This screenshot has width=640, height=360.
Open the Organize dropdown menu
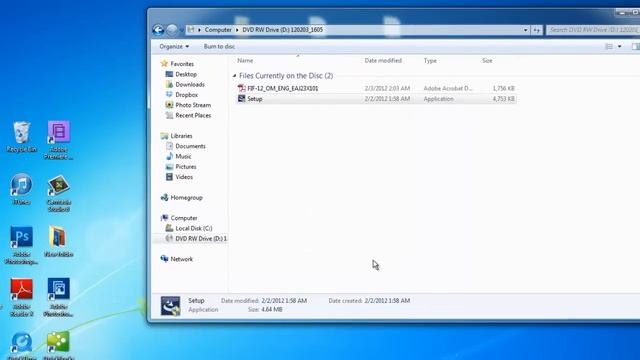tap(174, 47)
